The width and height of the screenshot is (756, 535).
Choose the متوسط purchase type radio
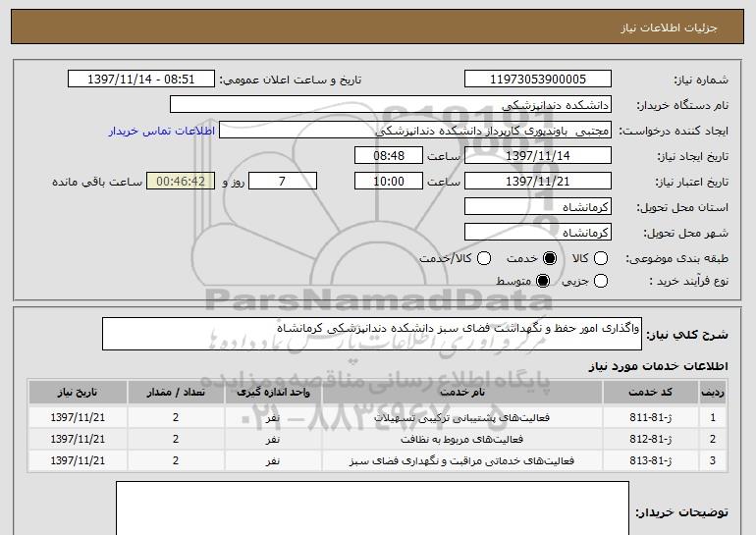pyautogui.click(x=543, y=281)
